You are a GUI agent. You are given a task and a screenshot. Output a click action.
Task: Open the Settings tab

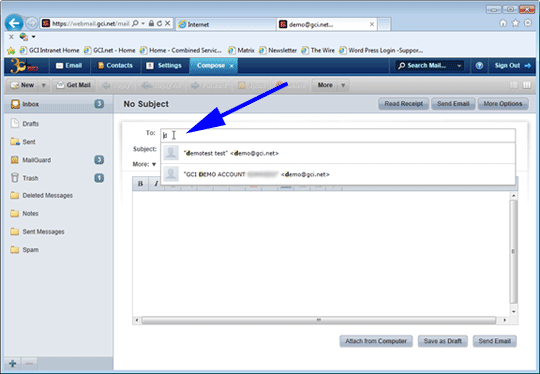(164, 65)
